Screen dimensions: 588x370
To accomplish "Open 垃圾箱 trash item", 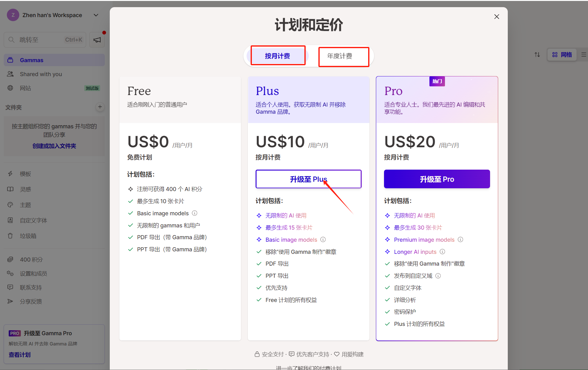I will pyautogui.click(x=54, y=236).
